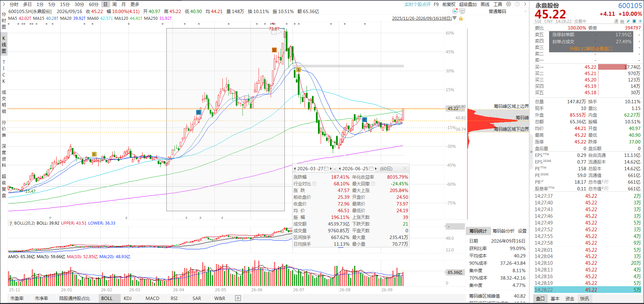This screenshot has width=644, height=304.
Task: Open 实时个股点评 link
Action: coord(417,4)
